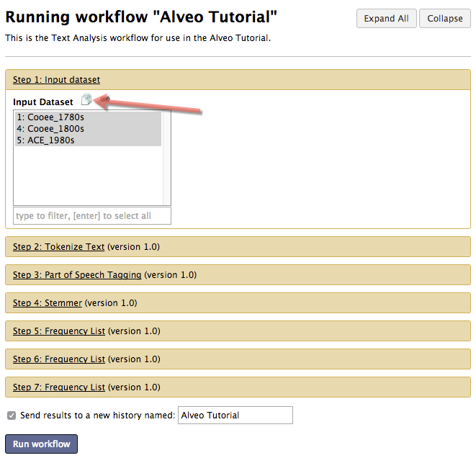Expand Step 3: Part of Speech Tagging
Screen dimensions: 476x458
[77, 274]
